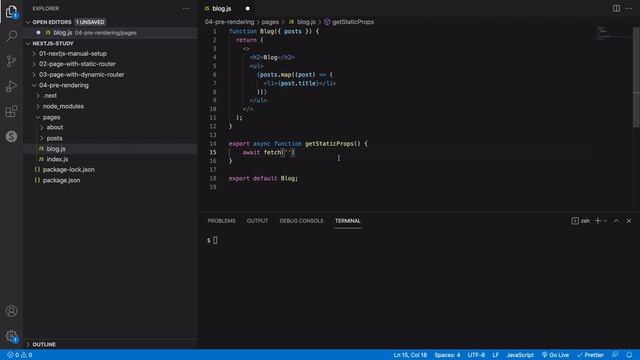Switch to the TERMINAL panel tab

pos(348,221)
